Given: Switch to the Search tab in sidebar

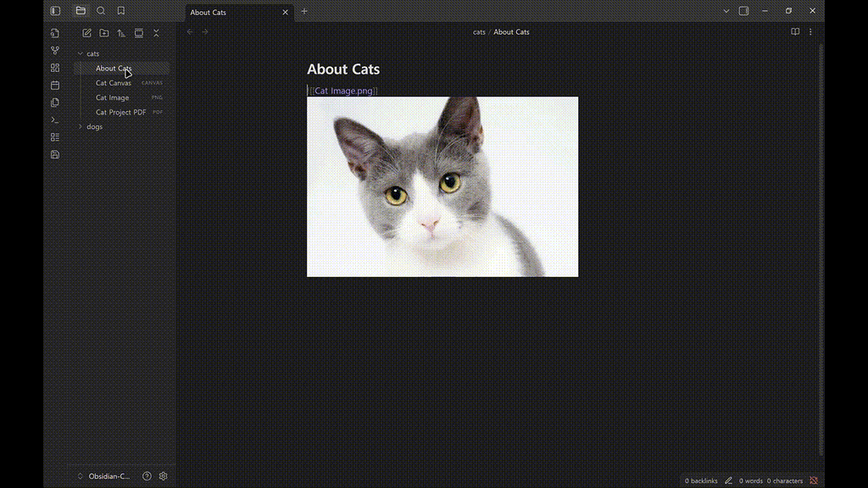Looking at the screenshot, I should pos(101,11).
